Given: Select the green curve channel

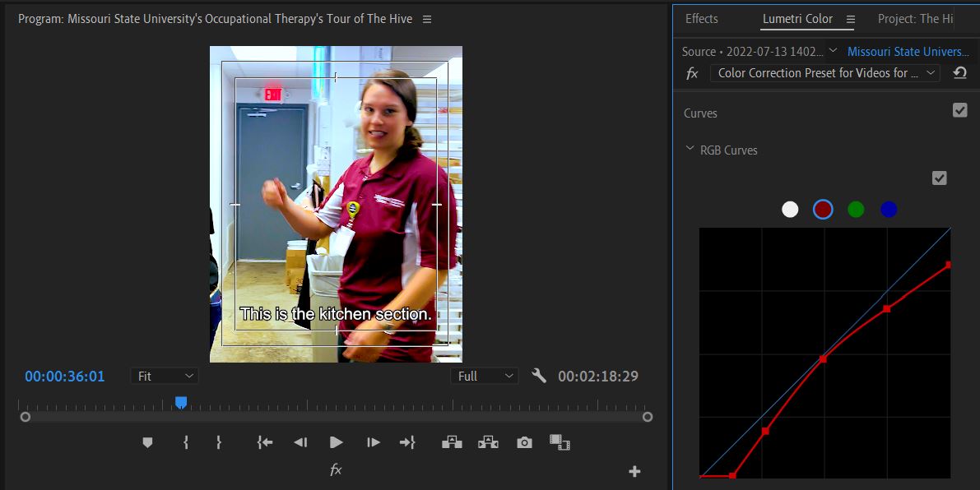Looking at the screenshot, I should (x=857, y=210).
